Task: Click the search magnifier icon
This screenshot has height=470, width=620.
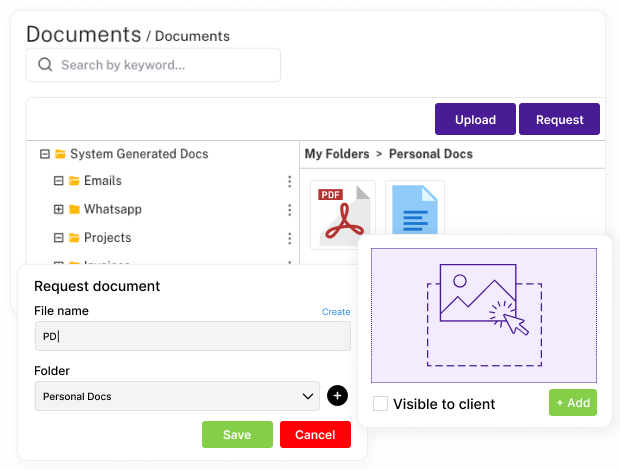Action: pyautogui.click(x=45, y=64)
